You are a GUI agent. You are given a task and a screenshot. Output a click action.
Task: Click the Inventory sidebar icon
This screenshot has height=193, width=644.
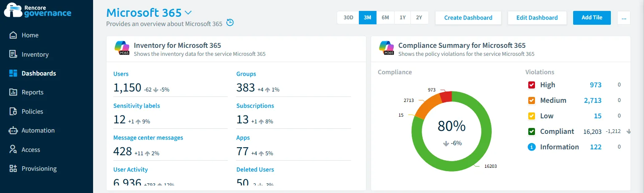click(13, 54)
